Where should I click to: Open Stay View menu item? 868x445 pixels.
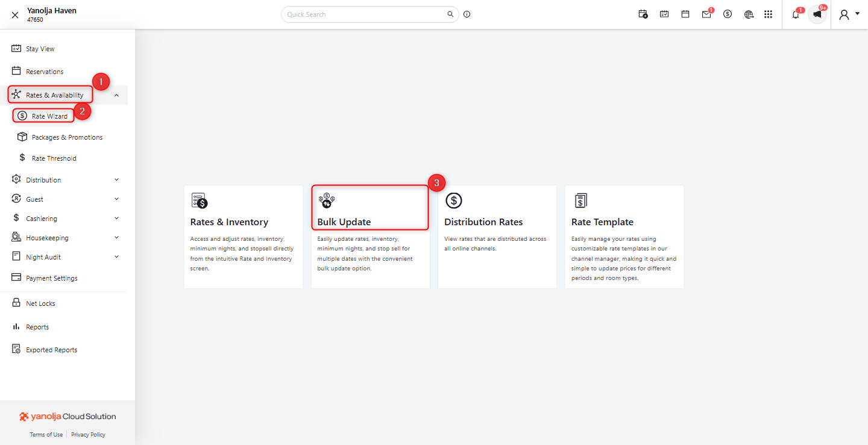[40, 49]
